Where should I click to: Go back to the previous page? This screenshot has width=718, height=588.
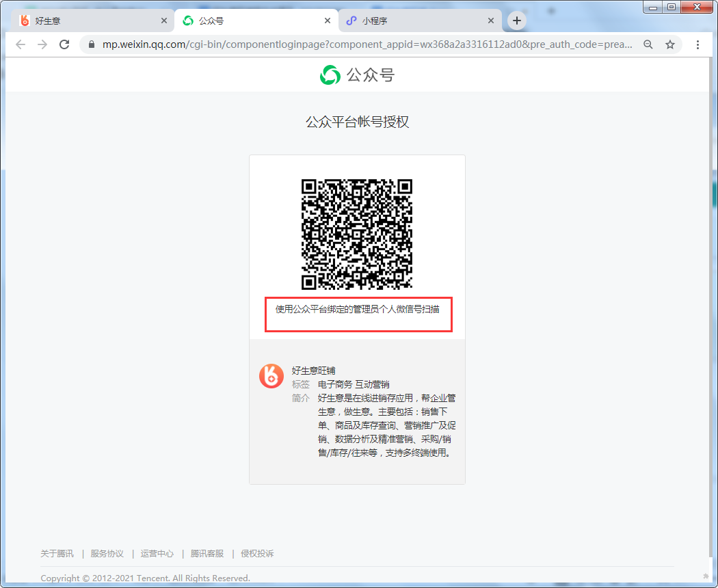click(x=21, y=44)
